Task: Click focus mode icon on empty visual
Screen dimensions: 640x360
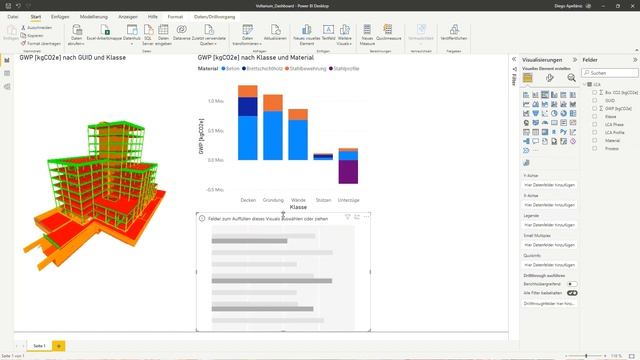Action: point(357,217)
